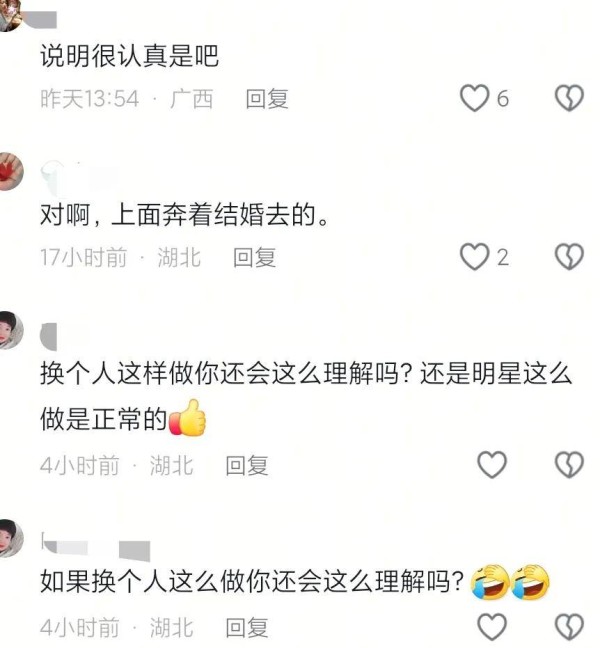This screenshot has width=600, height=648.
Task: Like the comment ending with thumbs-up emoji
Action: pyautogui.click(x=492, y=465)
